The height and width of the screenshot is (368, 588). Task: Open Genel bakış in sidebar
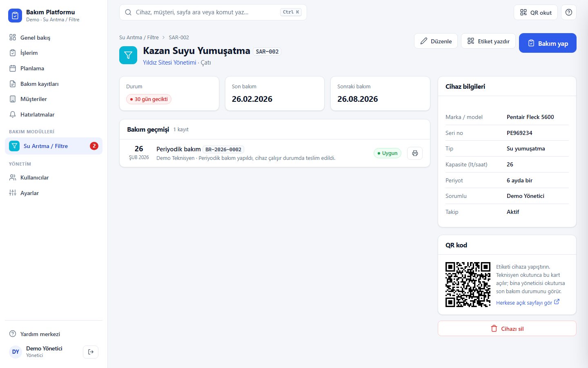(x=53, y=38)
